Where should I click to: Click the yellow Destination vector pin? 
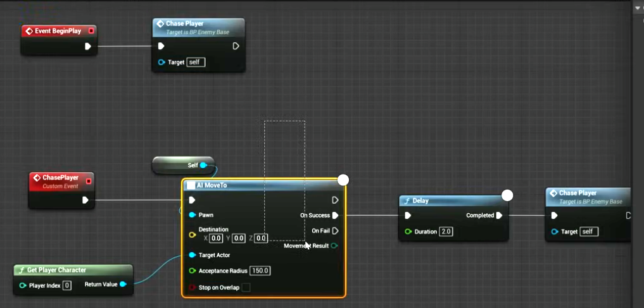[x=192, y=234]
